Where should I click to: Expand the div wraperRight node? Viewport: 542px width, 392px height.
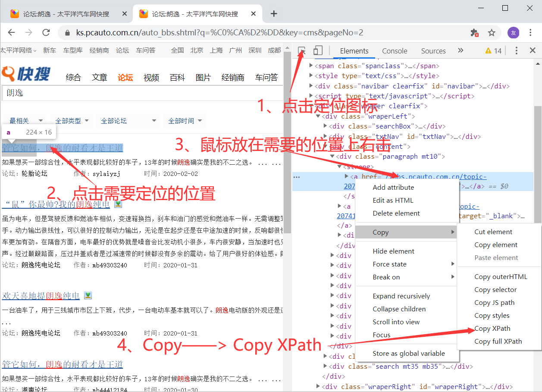coord(318,386)
